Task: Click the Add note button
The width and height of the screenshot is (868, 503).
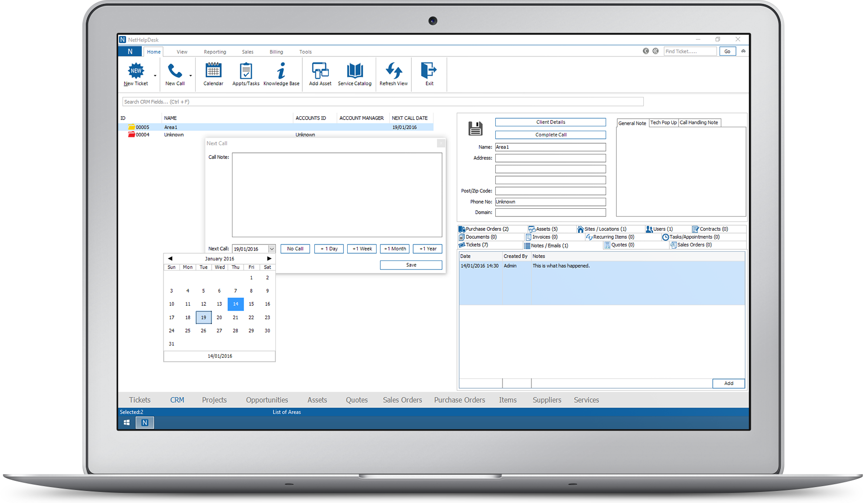Action: [x=729, y=383]
